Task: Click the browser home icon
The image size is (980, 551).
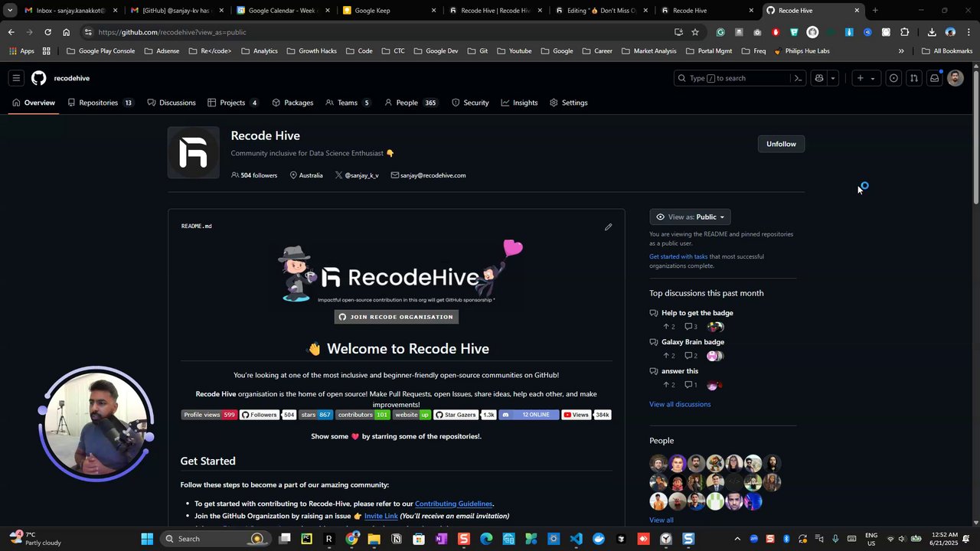Action: [66, 32]
